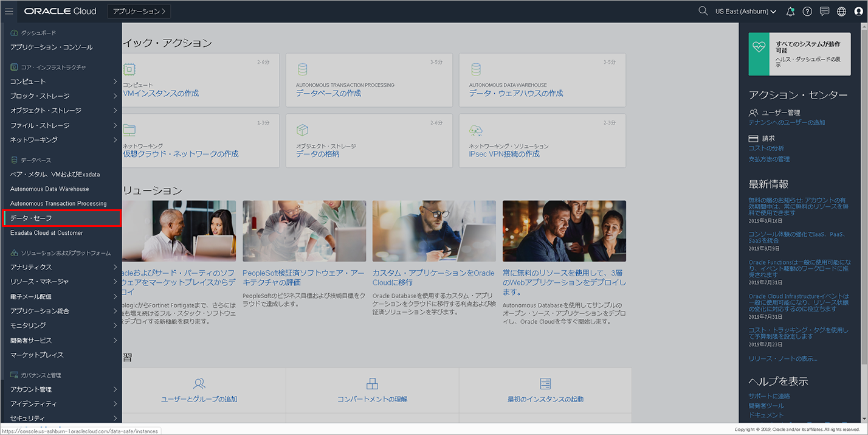The image size is (868, 435).
Task: Toggle the hamburger navigation menu
Action: pos(9,11)
